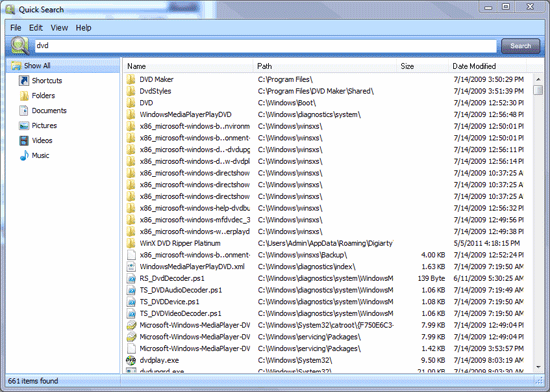The image size is (550, 392).
Task: Select the Folders category
Action: pyautogui.click(x=43, y=96)
